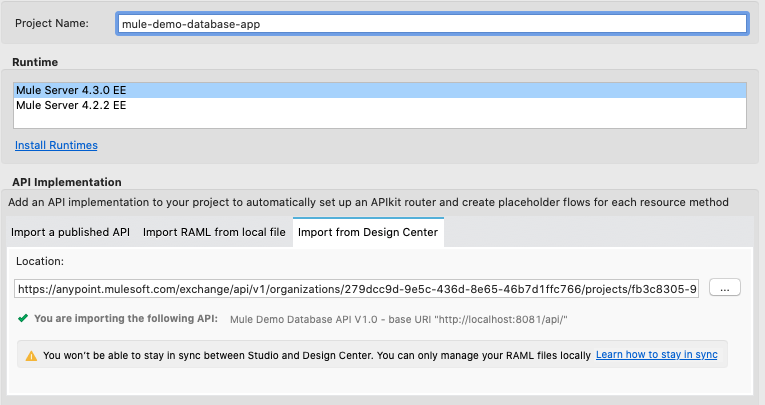
Task: Click inside the Location URL field
Action: (356, 288)
